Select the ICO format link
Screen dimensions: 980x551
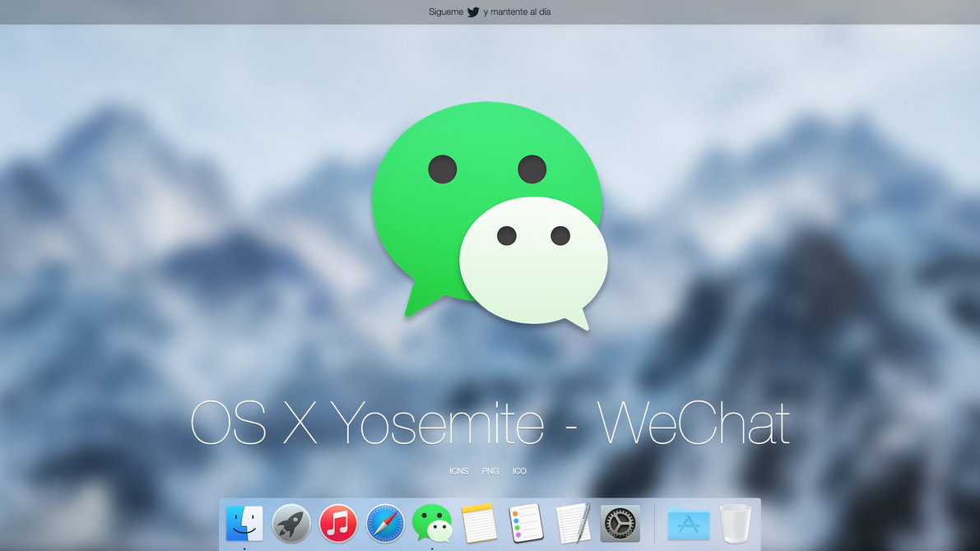pyautogui.click(x=519, y=471)
